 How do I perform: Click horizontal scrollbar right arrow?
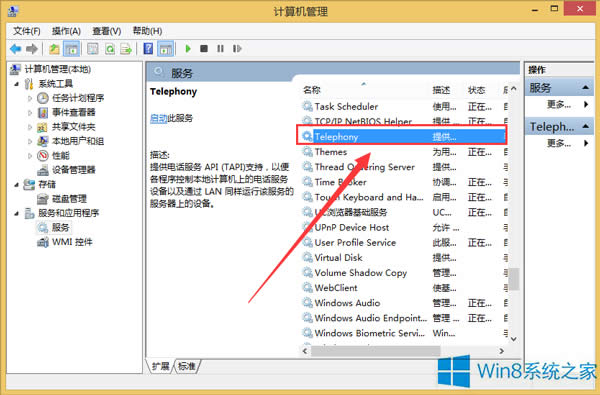[502, 351]
